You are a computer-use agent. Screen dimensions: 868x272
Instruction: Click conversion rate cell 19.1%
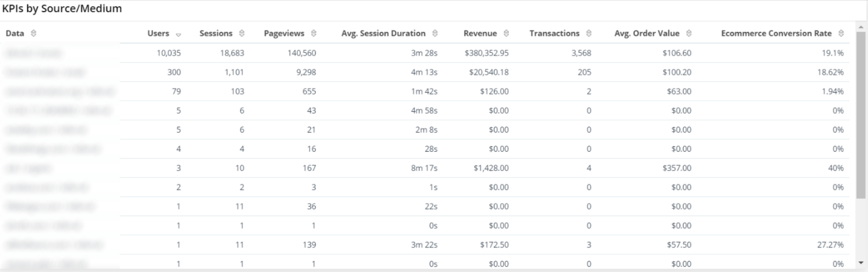[x=833, y=53]
